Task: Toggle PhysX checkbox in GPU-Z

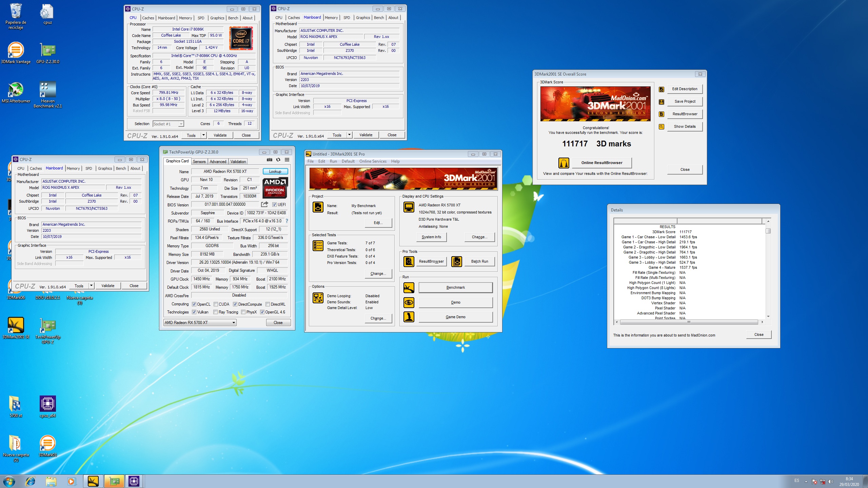Action: point(243,312)
